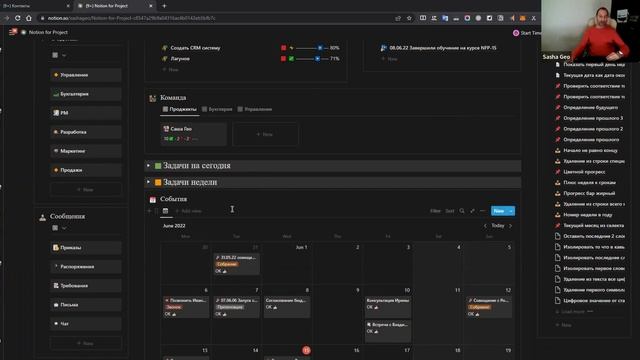Image resolution: width=640 pixels, height=360 pixels.
Task: Open the Лагунов project row
Action: pyautogui.click(x=180, y=59)
